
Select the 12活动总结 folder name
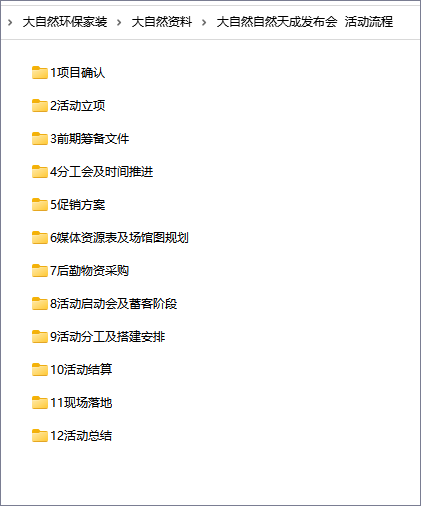(81, 436)
